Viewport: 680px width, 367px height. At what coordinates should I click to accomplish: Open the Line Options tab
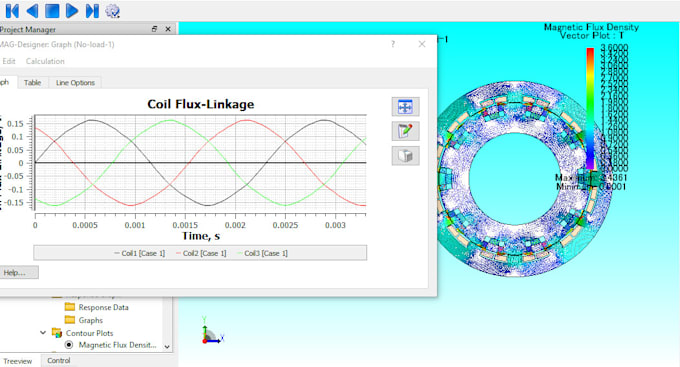(75, 82)
